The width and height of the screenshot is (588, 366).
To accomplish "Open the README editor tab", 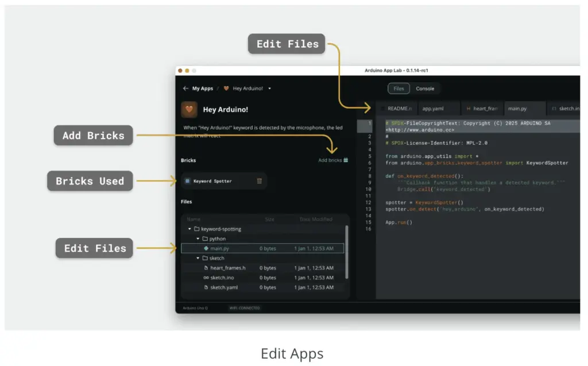I will coord(397,108).
